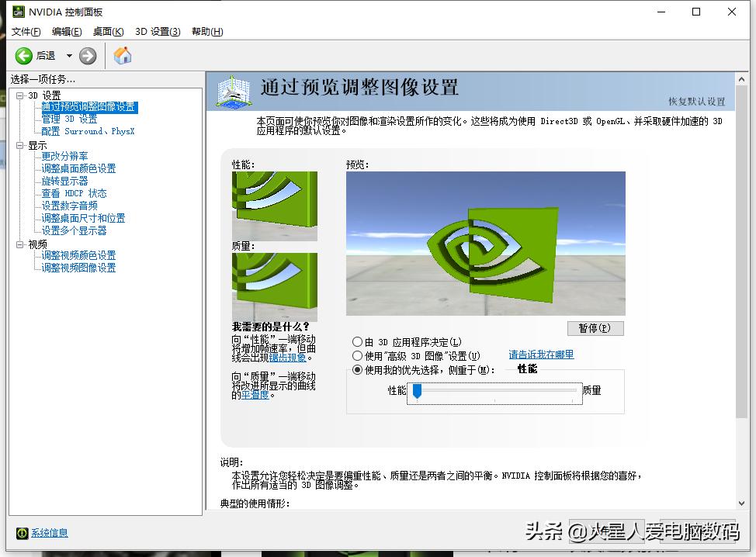756x557 pixels.
Task: Collapse the 视频 tree node
Action: pyautogui.click(x=18, y=243)
